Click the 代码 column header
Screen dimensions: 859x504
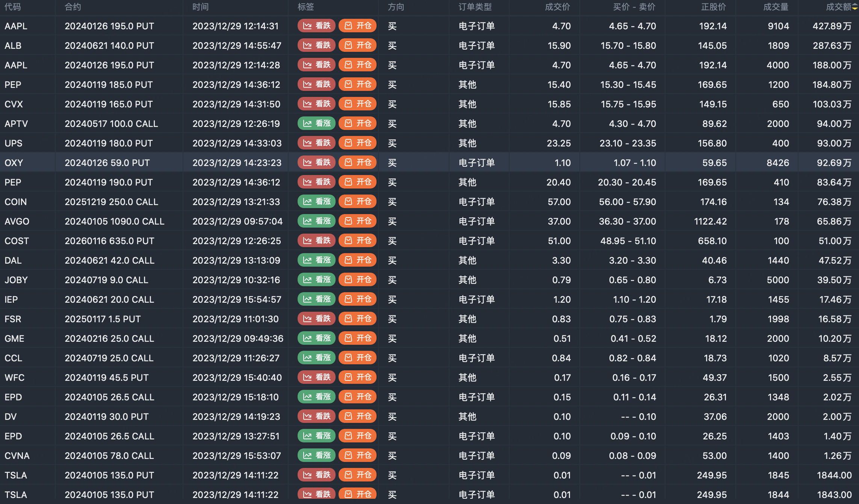[x=13, y=7]
